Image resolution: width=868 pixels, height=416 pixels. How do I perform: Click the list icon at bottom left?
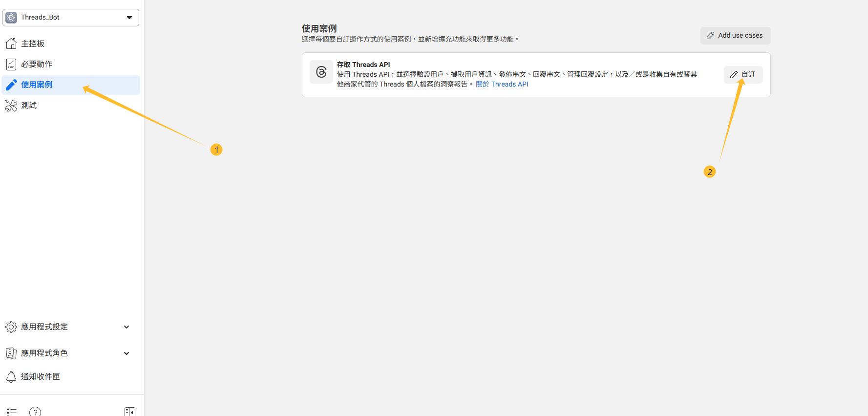click(x=12, y=412)
